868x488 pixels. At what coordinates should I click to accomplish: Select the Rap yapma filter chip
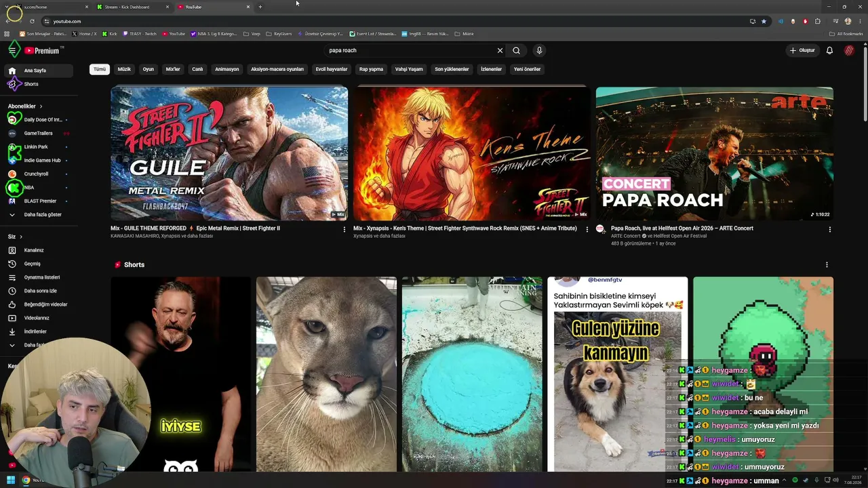pyautogui.click(x=371, y=69)
